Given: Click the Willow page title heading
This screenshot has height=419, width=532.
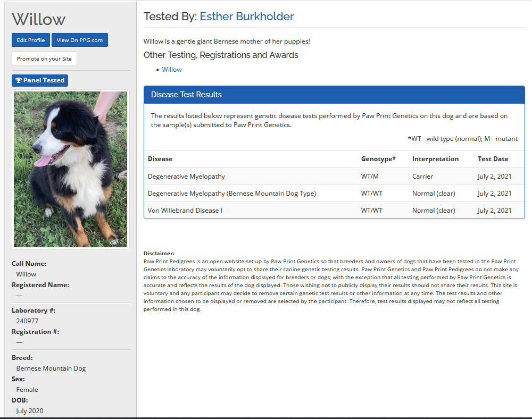Looking at the screenshot, I should click(x=39, y=19).
